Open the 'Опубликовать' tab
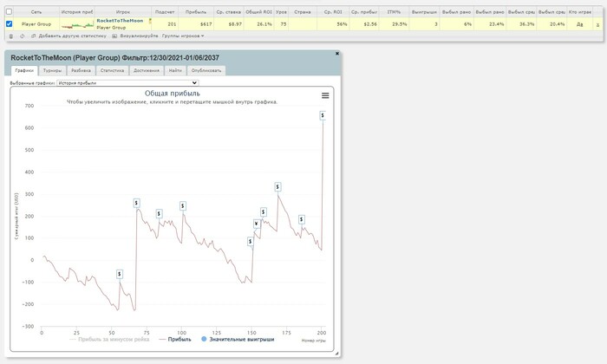Viewport: 607px width, 364px height. pyautogui.click(x=206, y=70)
